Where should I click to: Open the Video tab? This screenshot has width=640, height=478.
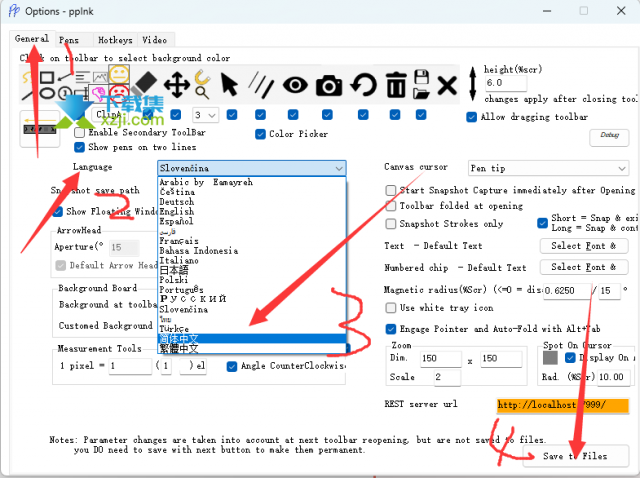[155, 40]
